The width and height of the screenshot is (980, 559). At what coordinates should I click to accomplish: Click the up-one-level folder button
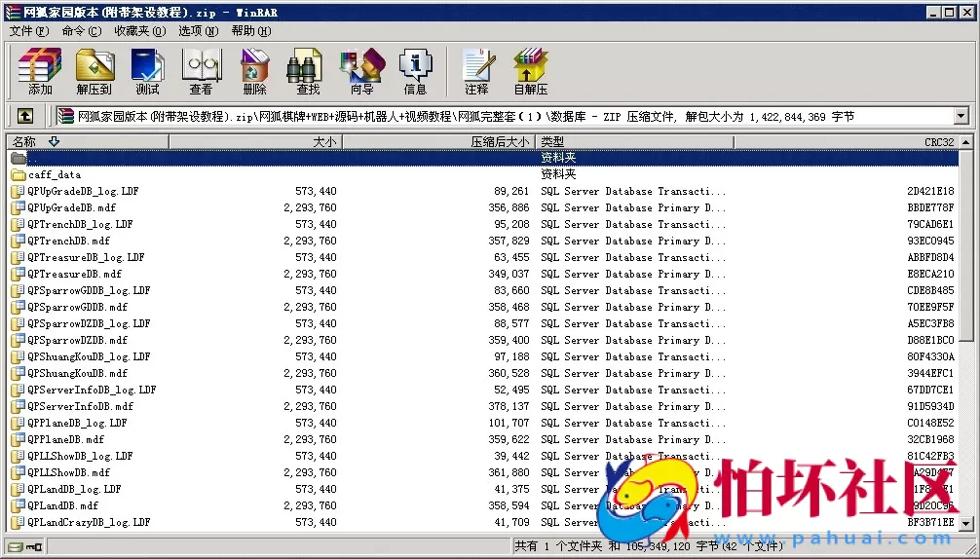coord(25,116)
